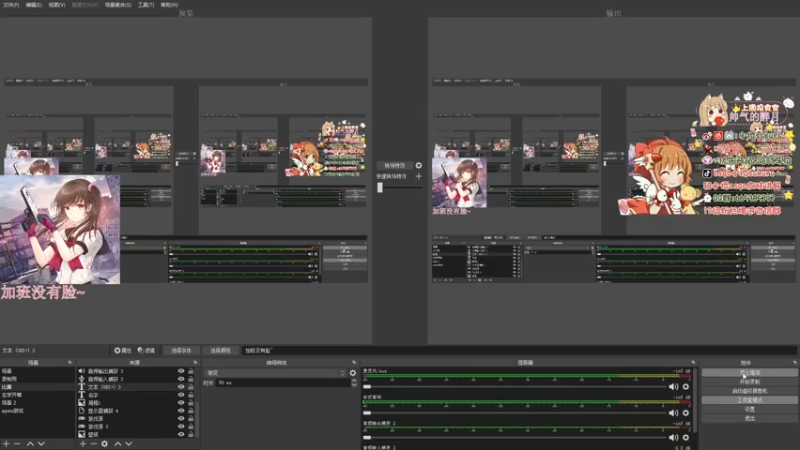Open the 帮助(H) menu
Image resolution: width=800 pixels, height=450 pixels.
tap(169, 5)
